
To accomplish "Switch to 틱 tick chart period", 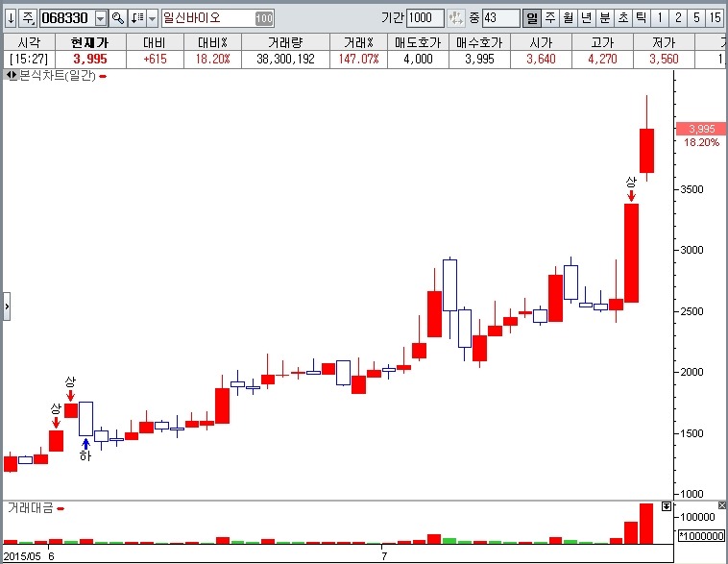I will [x=642, y=18].
